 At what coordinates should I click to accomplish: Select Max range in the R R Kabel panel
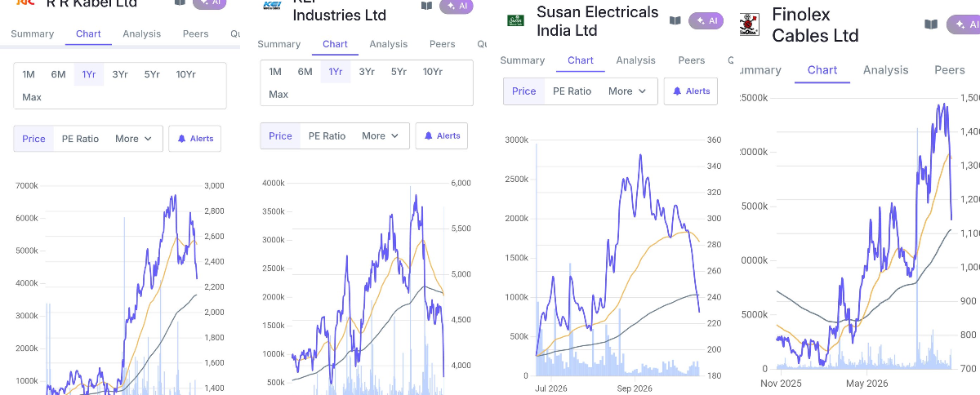[32, 97]
